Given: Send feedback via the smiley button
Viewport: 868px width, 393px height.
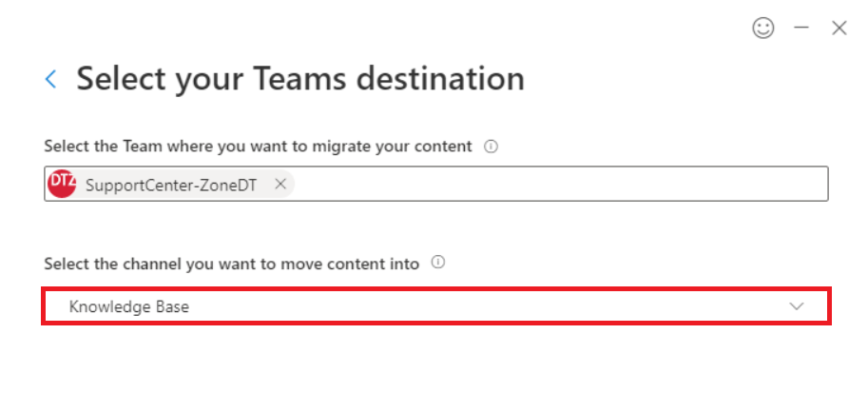Looking at the screenshot, I should coord(762,28).
